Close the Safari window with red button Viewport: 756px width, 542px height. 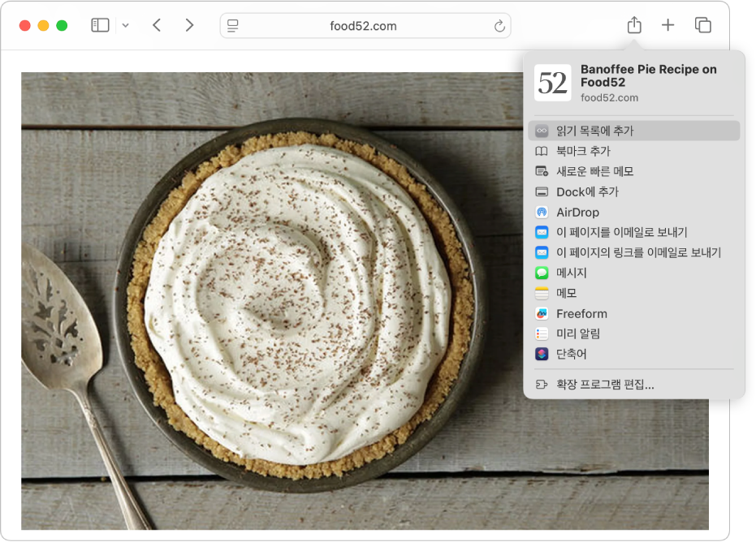[x=24, y=25]
